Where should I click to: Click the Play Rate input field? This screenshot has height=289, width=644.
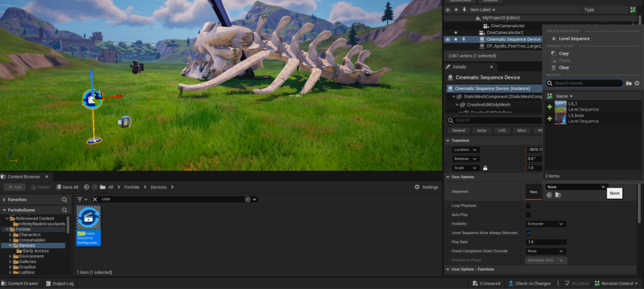tap(546, 242)
